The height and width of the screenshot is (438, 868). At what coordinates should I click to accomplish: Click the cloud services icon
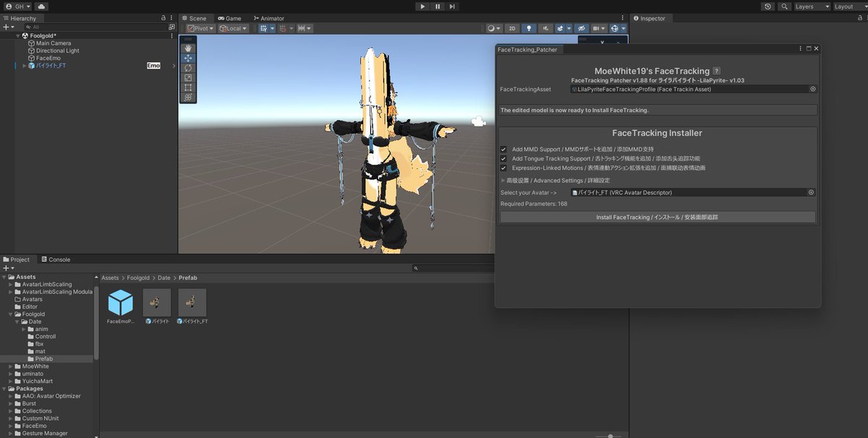pyautogui.click(x=42, y=7)
